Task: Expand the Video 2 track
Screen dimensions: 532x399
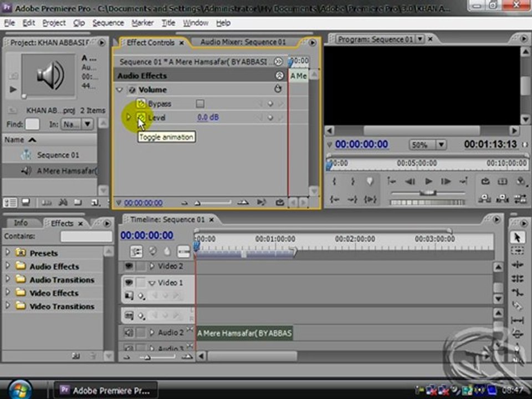Action: [x=152, y=266]
